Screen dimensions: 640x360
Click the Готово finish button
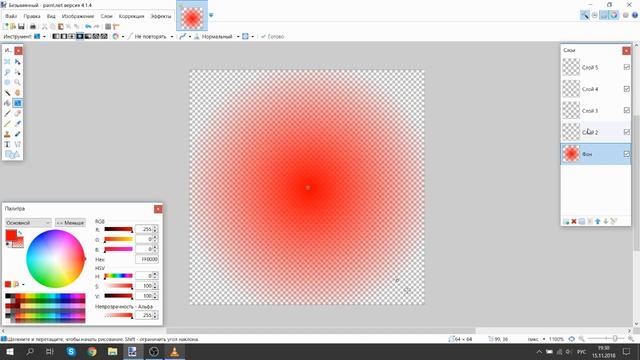pyautogui.click(x=272, y=36)
